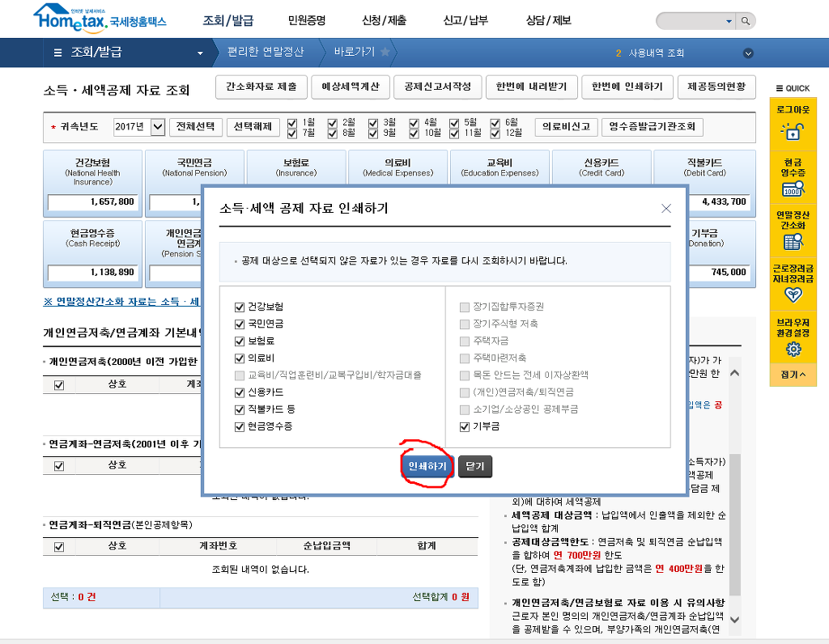The width and height of the screenshot is (829, 644).
Task: Click scrollbar up arrow in info panel
Action: pyautogui.click(x=734, y=373)
